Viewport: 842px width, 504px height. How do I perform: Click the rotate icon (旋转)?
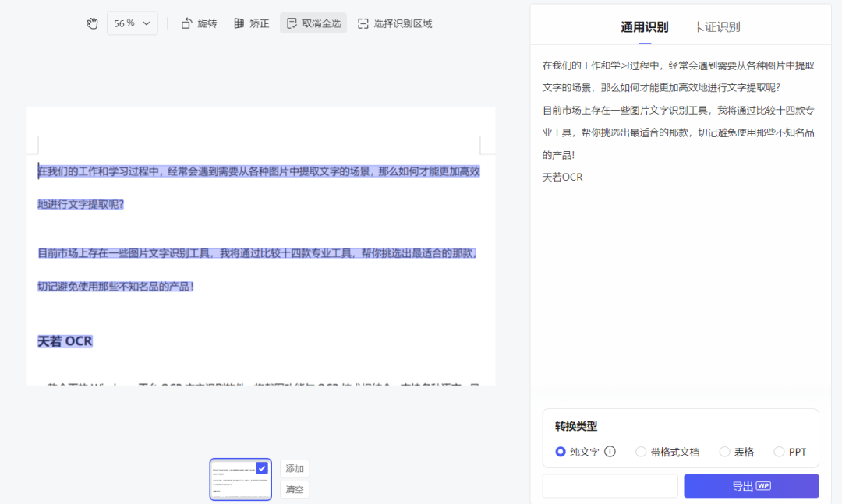click(x=186, y=23)
